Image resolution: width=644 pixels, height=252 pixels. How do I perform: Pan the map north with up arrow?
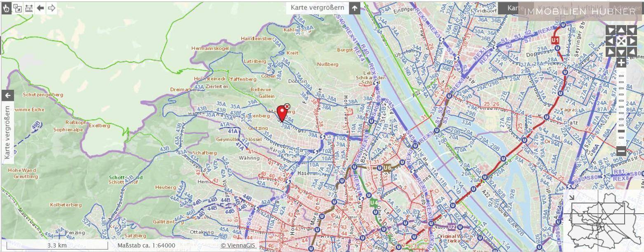point(621,30)
